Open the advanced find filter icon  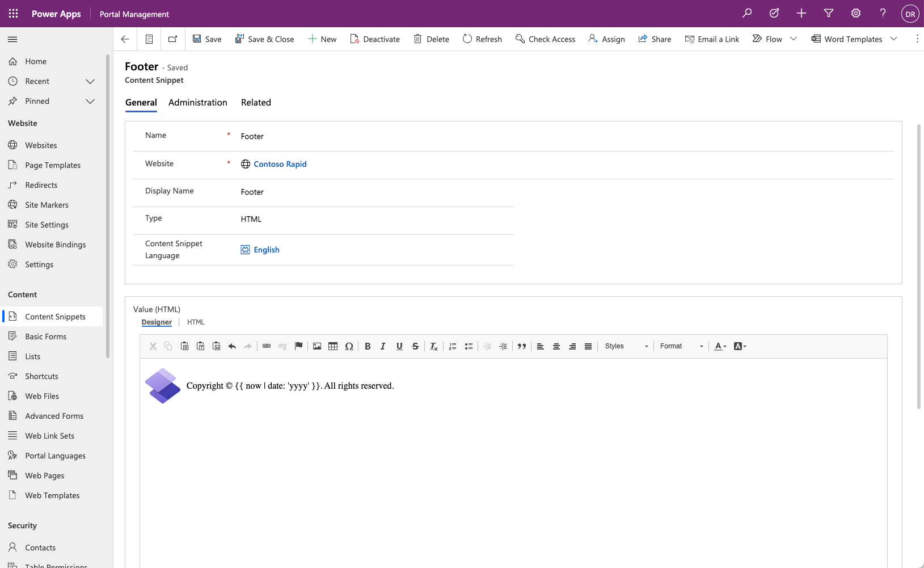829,13
